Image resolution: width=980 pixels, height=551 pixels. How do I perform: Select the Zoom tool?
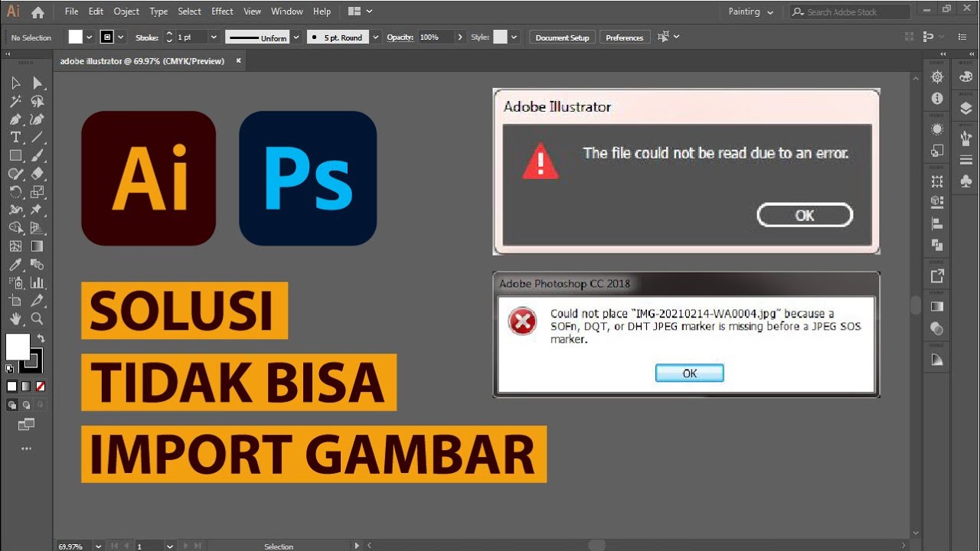point(37,319)
